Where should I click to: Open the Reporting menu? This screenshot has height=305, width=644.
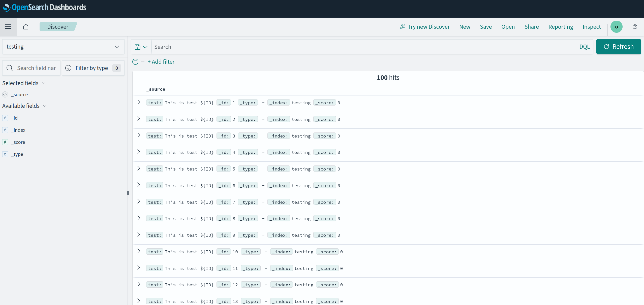point(561,27)
